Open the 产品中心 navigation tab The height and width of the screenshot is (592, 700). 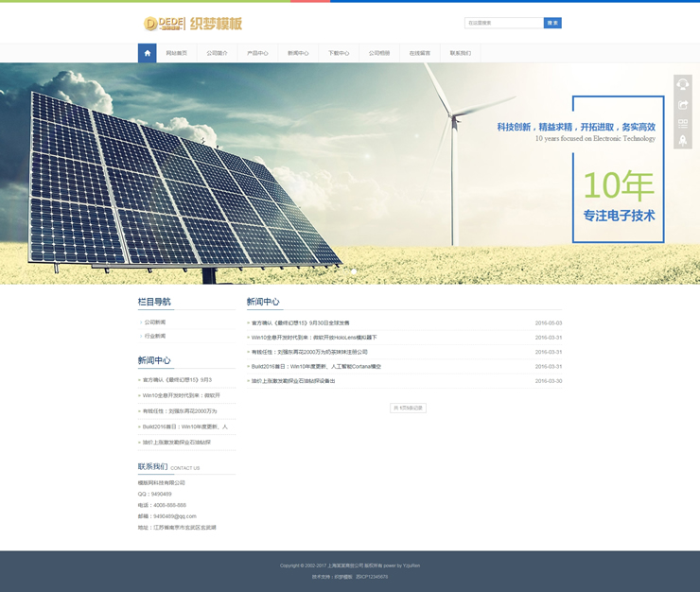click(x=257, y=53)
